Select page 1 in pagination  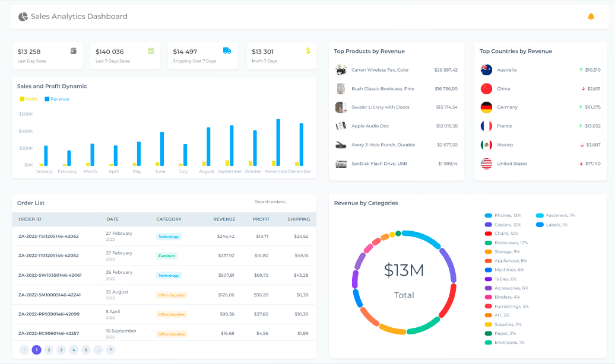[x=36, y=350]
